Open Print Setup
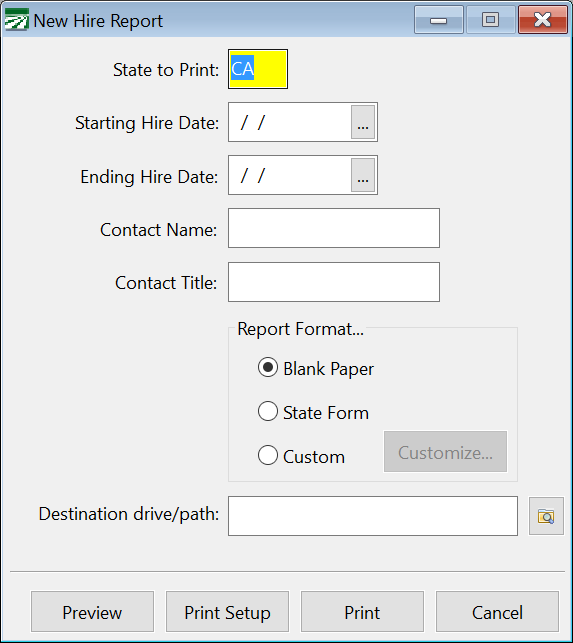This screenshot has width=573, height=643. [227, 612]
